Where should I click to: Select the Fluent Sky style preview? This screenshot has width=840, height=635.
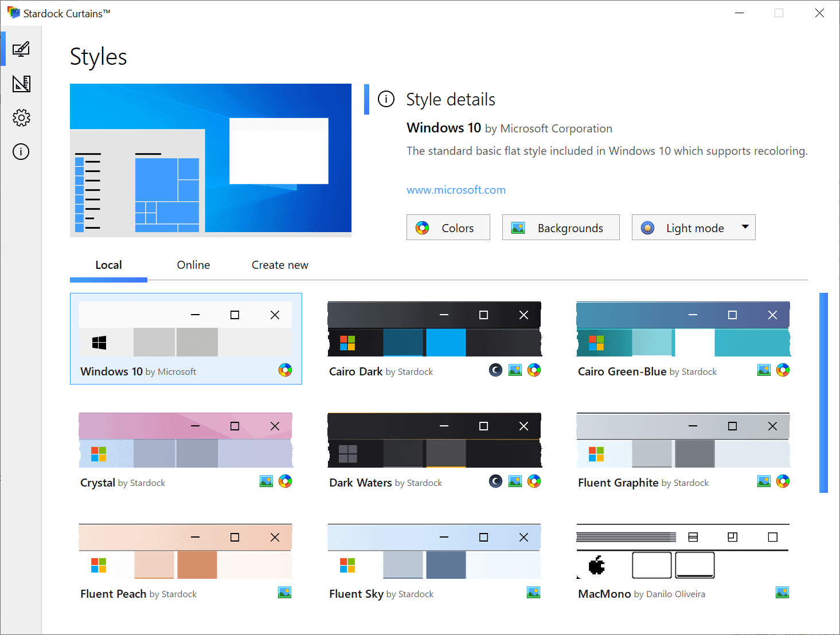click(x=435, y=551)
